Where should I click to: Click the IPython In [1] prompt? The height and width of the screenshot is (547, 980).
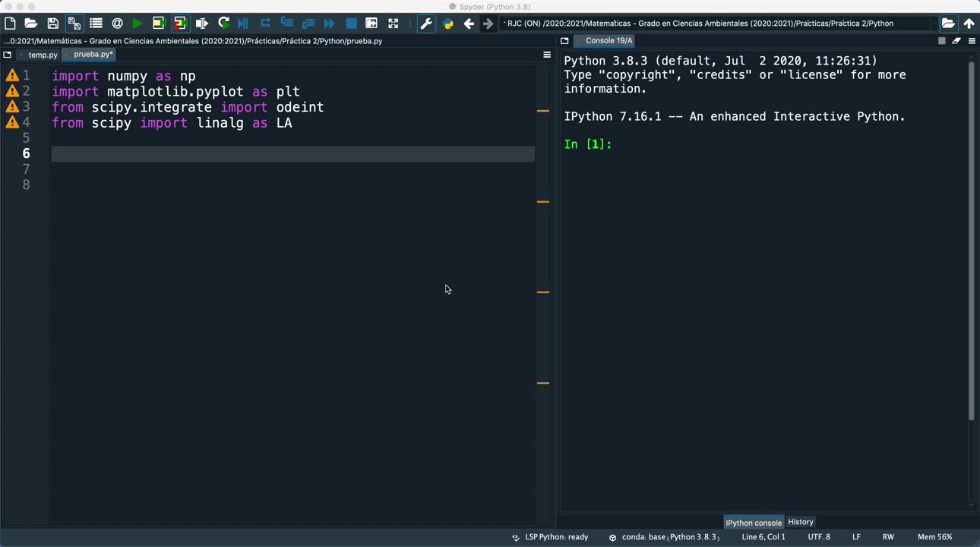point(587,144)
